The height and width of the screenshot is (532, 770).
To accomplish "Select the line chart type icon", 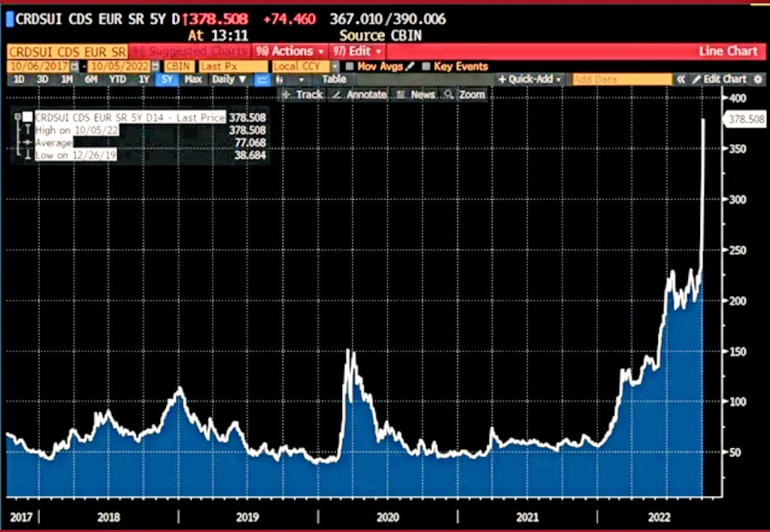I will [262, 80].
